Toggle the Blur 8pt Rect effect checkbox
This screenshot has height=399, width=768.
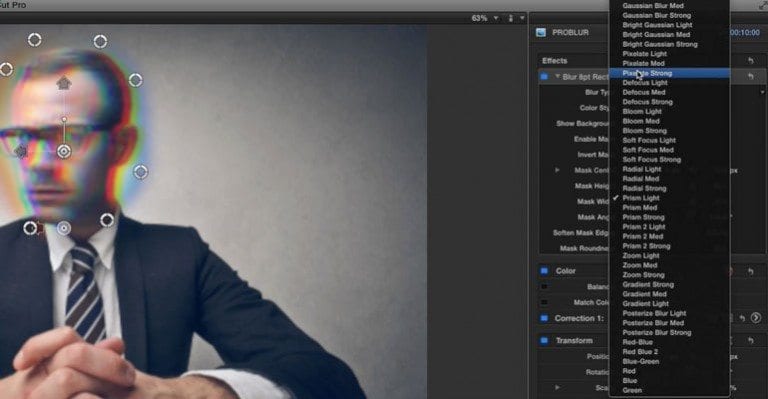tap(544, 77)
